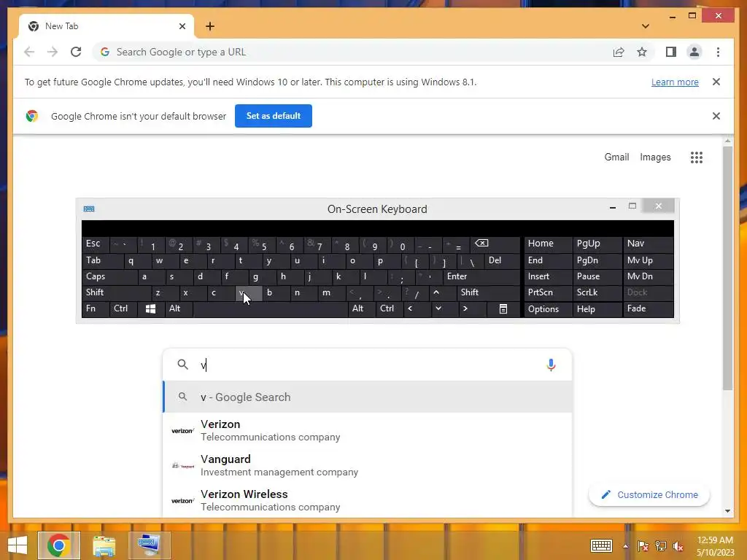Image resolution: width=747 pixels, height=560 pixels.
Task: Select the New Tab tab
Action: [107, 26]
